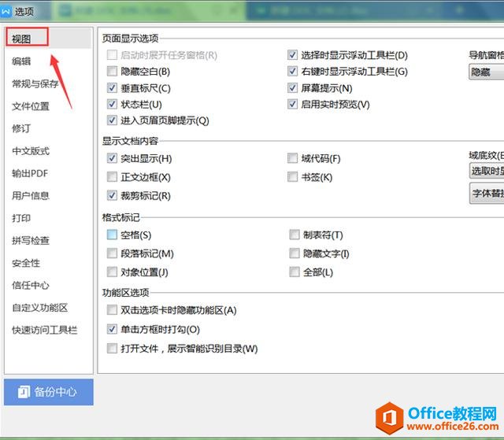Screen dimensions: 504x440
Task: Select the 输出PDF category
Action: 30,173
